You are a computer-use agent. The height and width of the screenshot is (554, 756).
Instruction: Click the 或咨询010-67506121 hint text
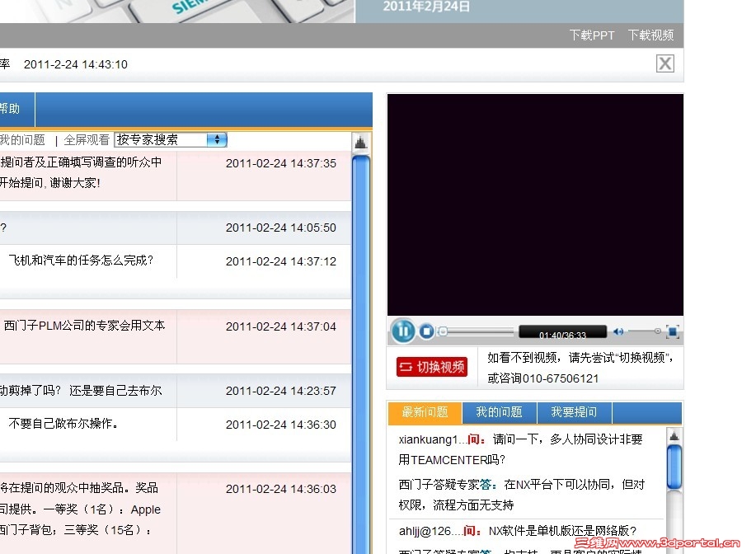543,378
